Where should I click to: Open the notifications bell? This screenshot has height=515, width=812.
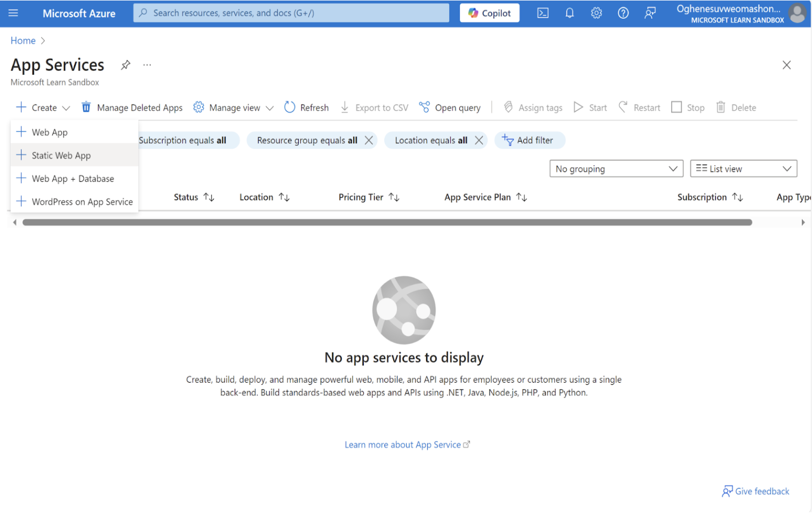click(x=569, y=13)
